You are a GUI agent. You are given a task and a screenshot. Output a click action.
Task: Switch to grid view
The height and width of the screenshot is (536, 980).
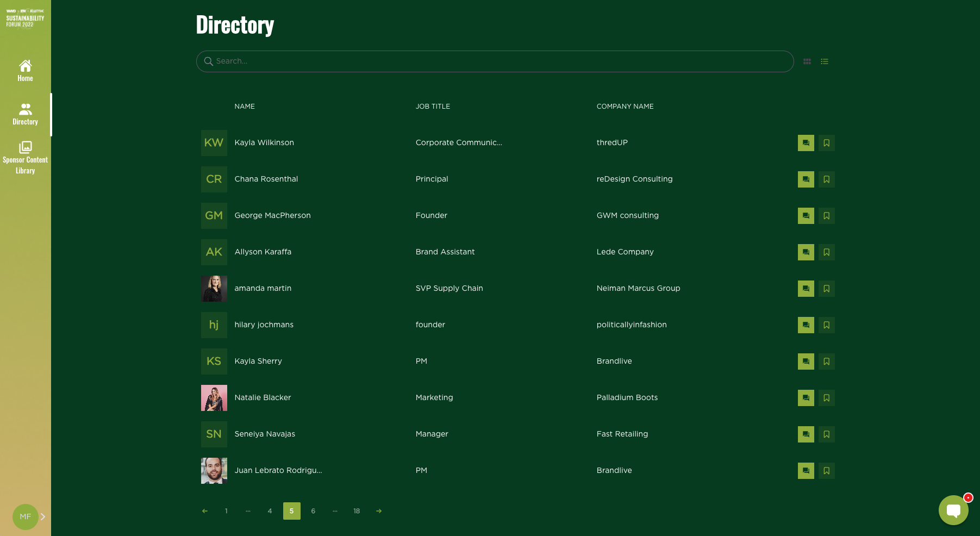tap(807, 61)
